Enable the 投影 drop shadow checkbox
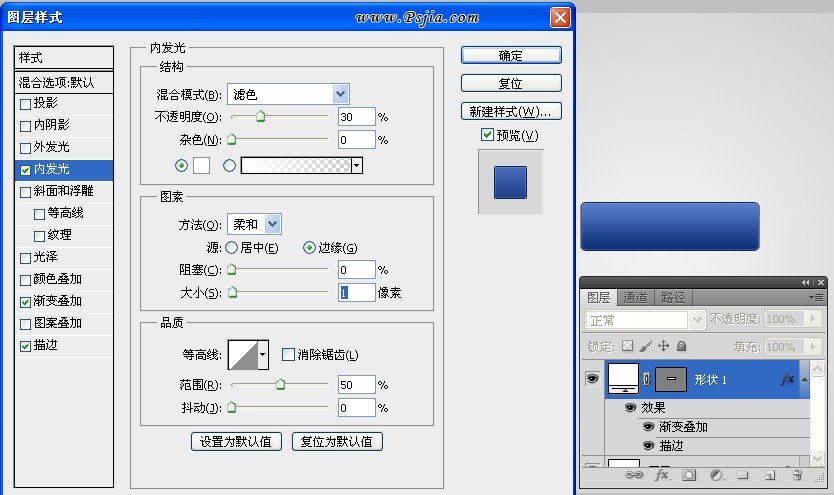This screenshot has width=834, height=495. point(25,103)
